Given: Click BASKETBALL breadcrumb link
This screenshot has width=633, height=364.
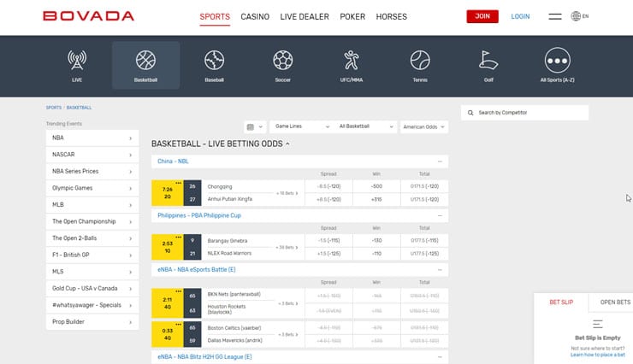Looking at the screenshot, I should click(x=79, y=108).
